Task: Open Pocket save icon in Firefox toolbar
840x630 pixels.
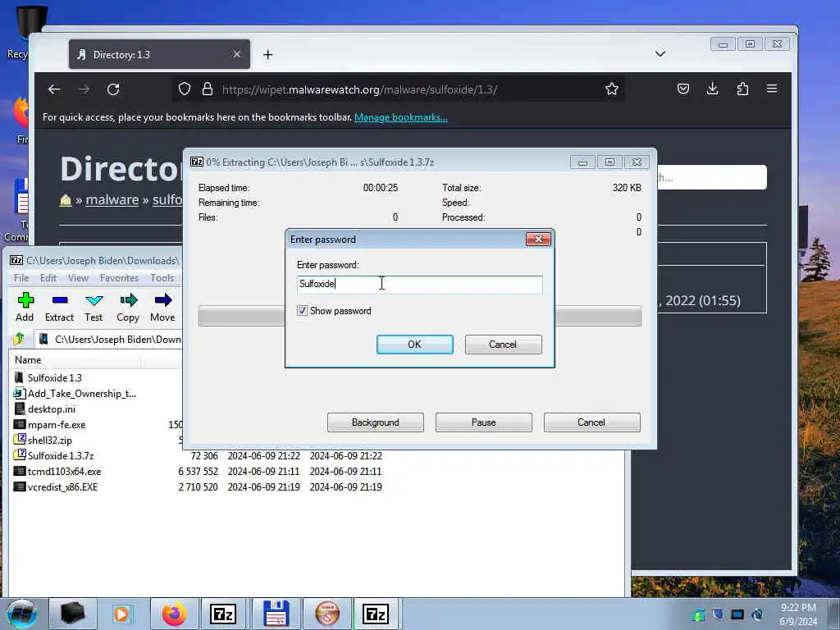Action: click(x=683, y=89)
